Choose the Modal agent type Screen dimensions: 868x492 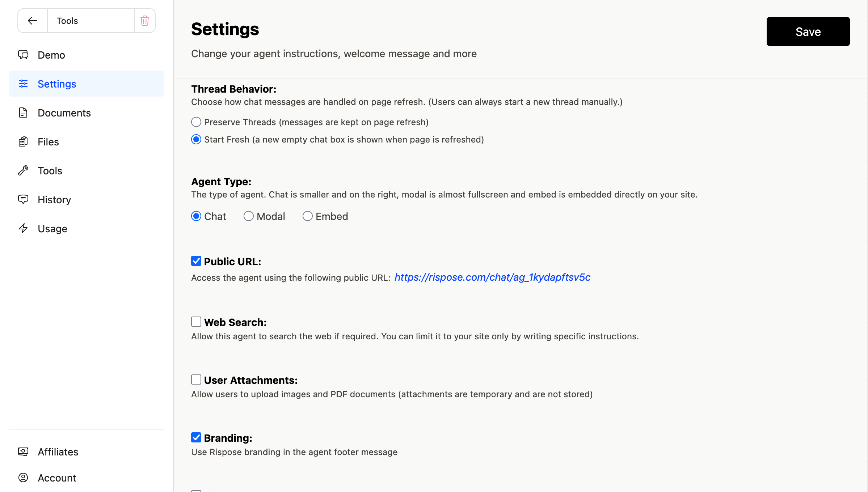pyautogui.click(x=249, y=216)
